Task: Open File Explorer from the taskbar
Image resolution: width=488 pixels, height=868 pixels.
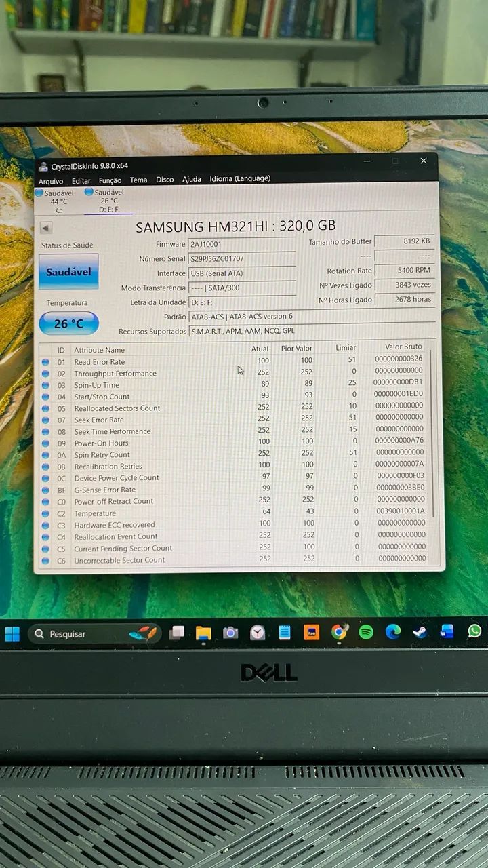Action: 203,633
